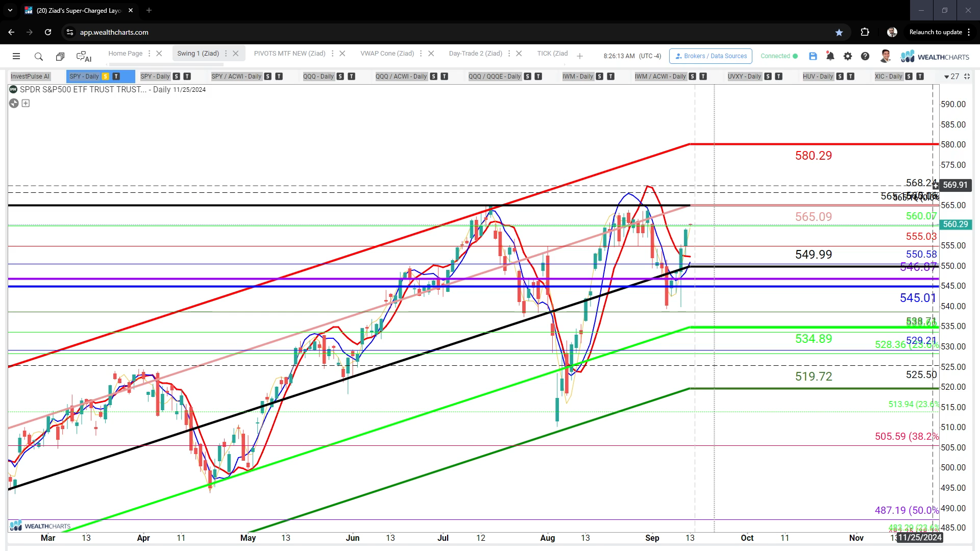Screen dimensions: 980x551
Task: Switch to the VWAP Cone (Ziad) tab
Action: 387,53
